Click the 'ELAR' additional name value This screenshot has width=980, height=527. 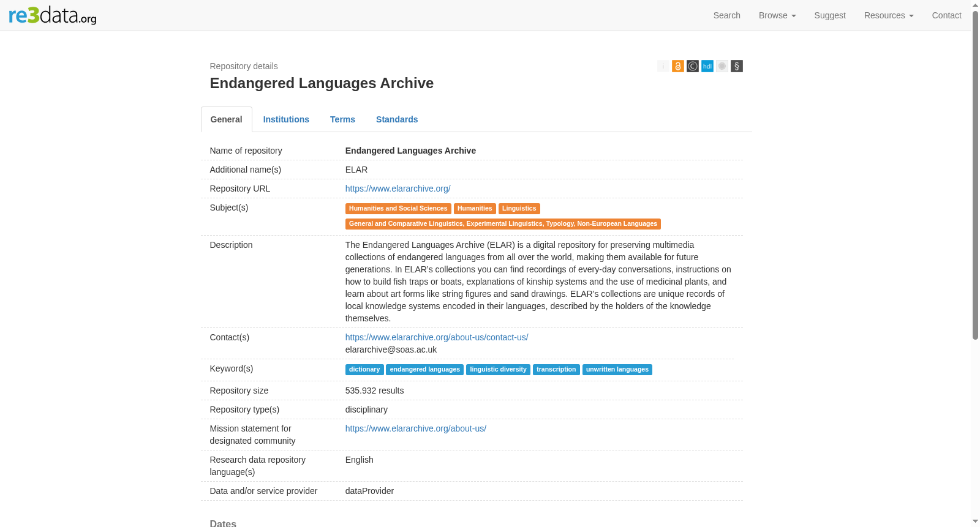tap(356, 170)
